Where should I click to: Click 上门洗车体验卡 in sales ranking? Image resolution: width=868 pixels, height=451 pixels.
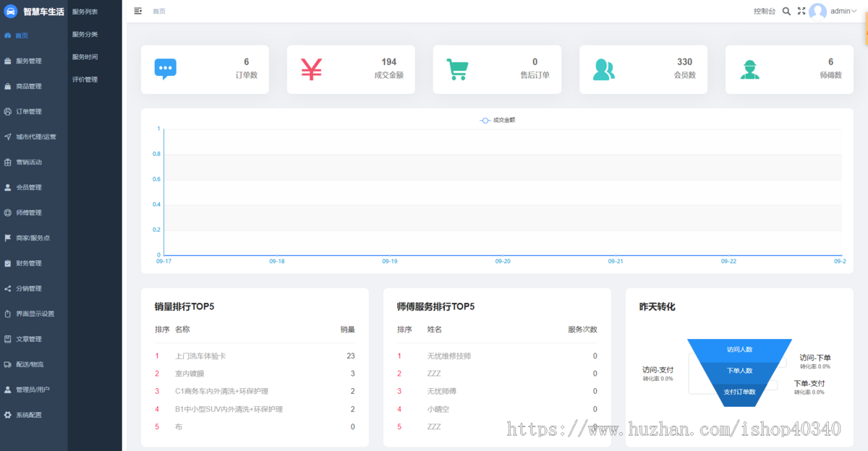pos(200,356)
